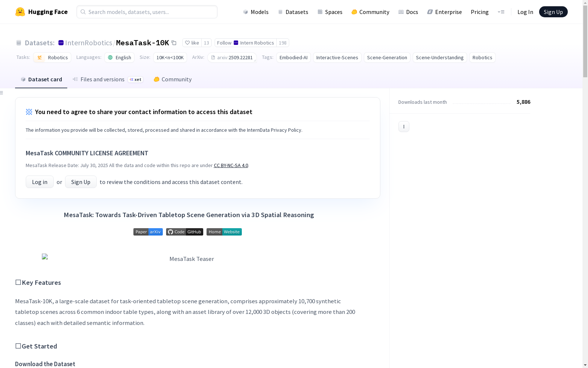Click the Scene-Generation tag
The width and height of the screenshot is (588, 368).
pos(387,57)
